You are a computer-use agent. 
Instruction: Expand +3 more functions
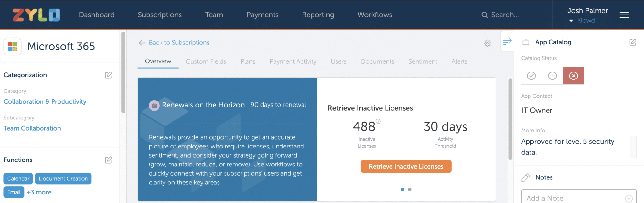click(x=39, y=192)
